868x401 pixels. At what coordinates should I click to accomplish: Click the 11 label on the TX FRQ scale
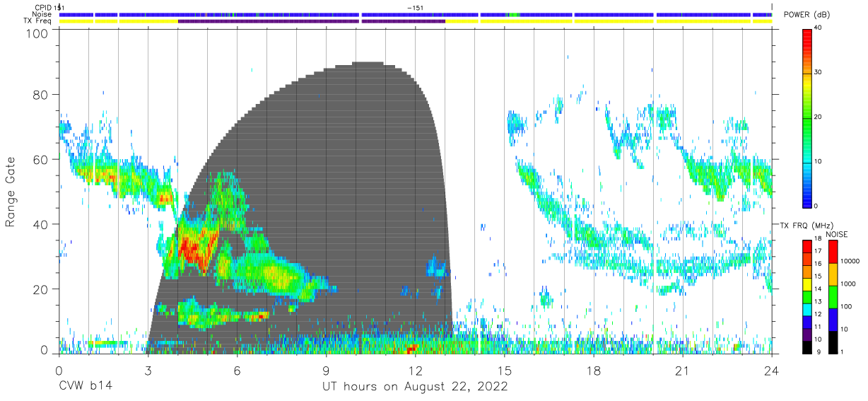pos(819,327)
